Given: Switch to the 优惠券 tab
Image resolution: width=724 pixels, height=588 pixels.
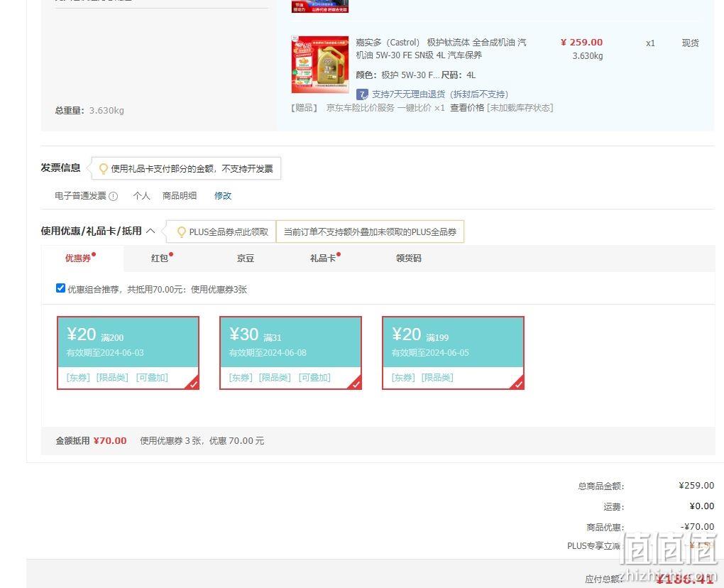Looking at the screenshot, I should click(79, 258).
